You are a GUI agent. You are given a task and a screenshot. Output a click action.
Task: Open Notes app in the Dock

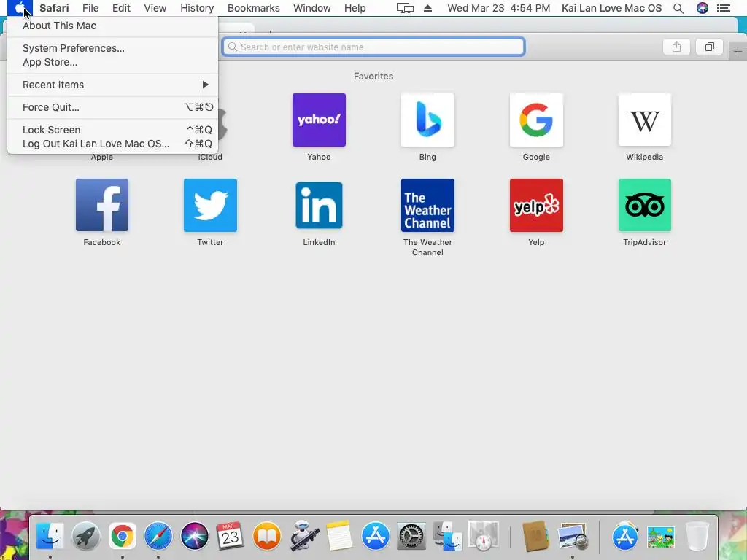tap(339, 536)
